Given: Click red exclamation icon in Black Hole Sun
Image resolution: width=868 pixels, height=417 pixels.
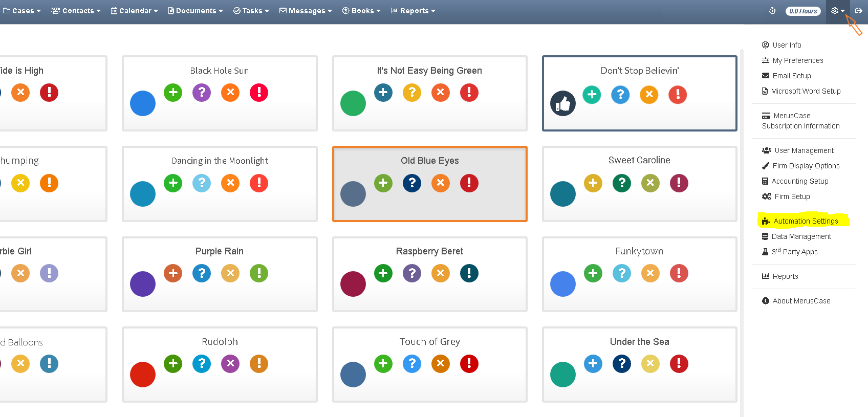Looking at the screenshot, I should pos(259,93).
